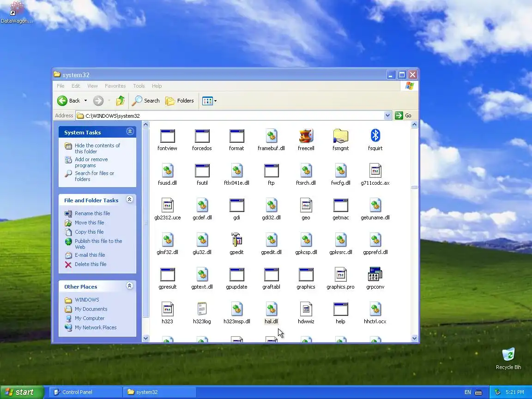Click task pane scroll up arrow

(145, 125)
